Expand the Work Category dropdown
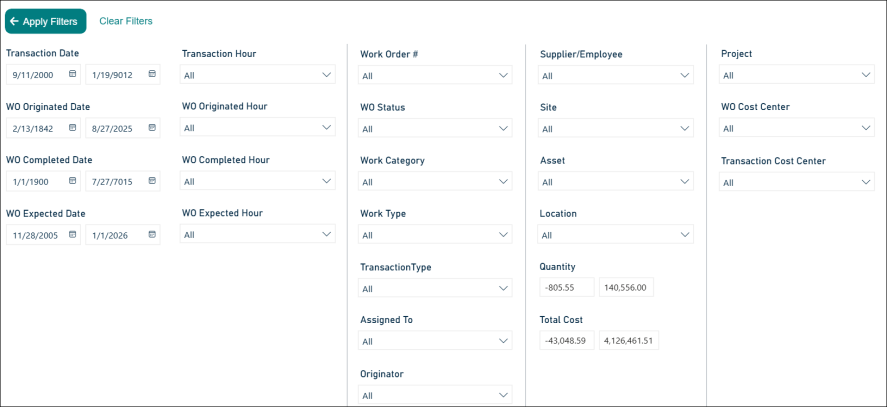 pyautogui.click(x=435, y=182)
